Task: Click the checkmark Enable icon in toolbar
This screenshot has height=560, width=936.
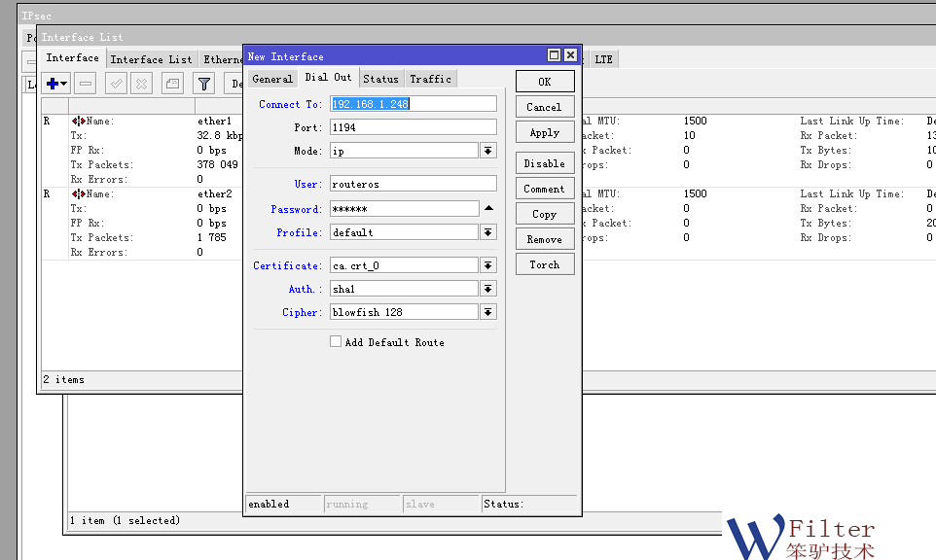Action: click(117, 85)
